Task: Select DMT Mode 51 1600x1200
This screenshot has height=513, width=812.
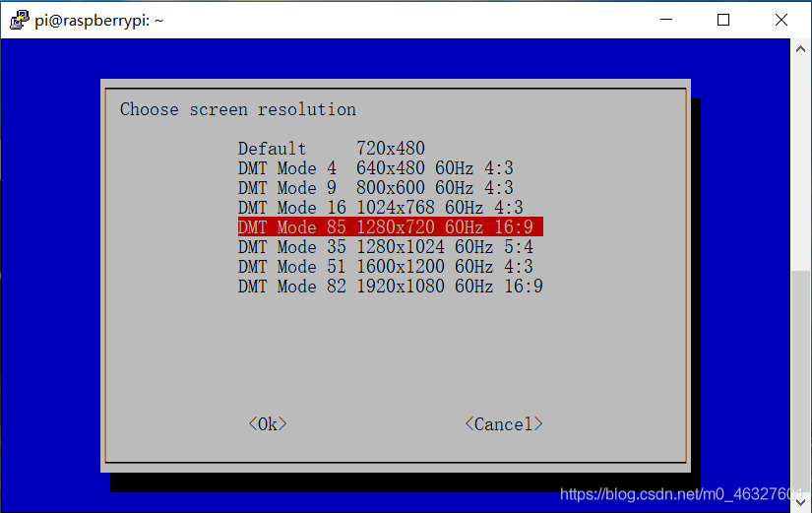Action: 386,267
